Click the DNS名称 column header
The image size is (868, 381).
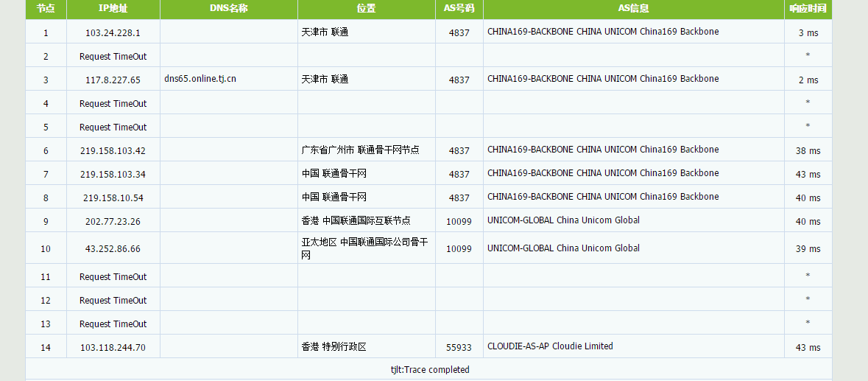coord(229,9)
